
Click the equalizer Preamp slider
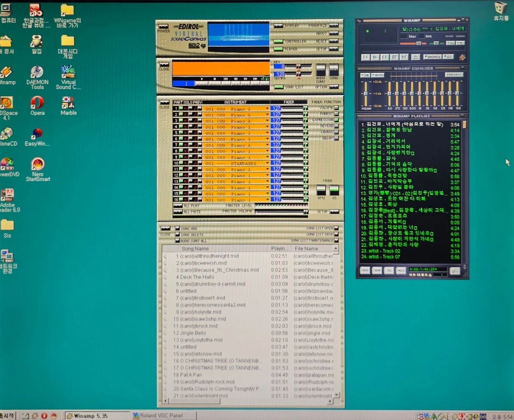[x=365, y=94]
